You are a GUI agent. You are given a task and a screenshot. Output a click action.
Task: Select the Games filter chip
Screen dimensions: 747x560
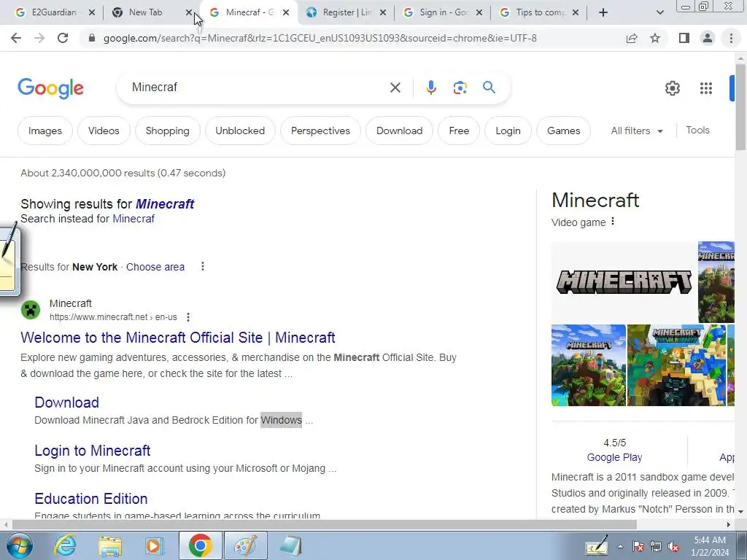pos(564,131)
